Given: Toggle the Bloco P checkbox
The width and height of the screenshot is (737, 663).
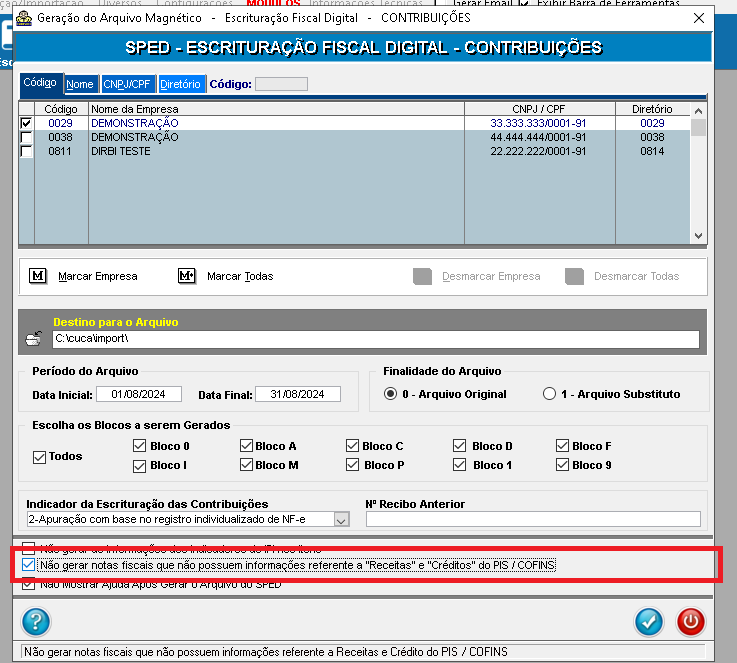Looking at the screenshot, I should (x=353, y=465).
